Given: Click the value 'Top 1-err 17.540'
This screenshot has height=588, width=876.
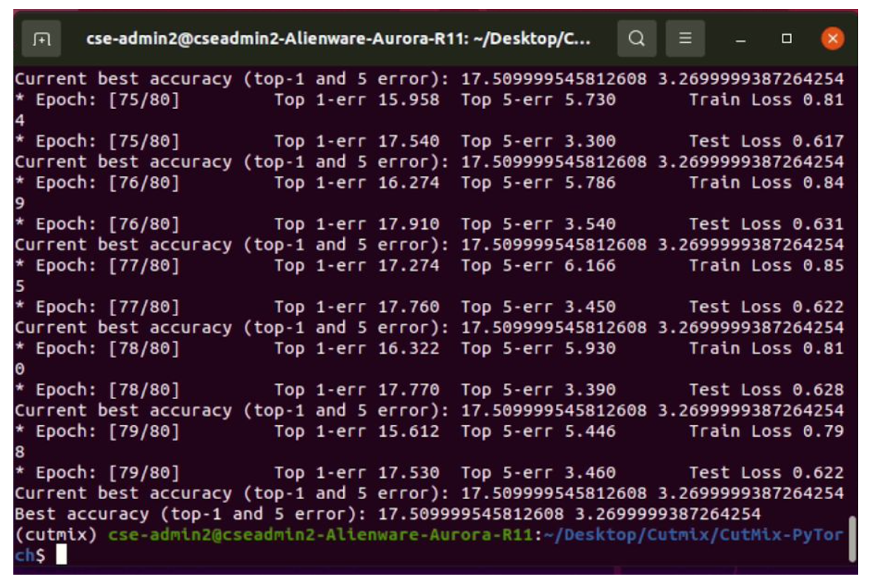Looking at the screenshot, I should pyautogui.click(x=356, y=141).
